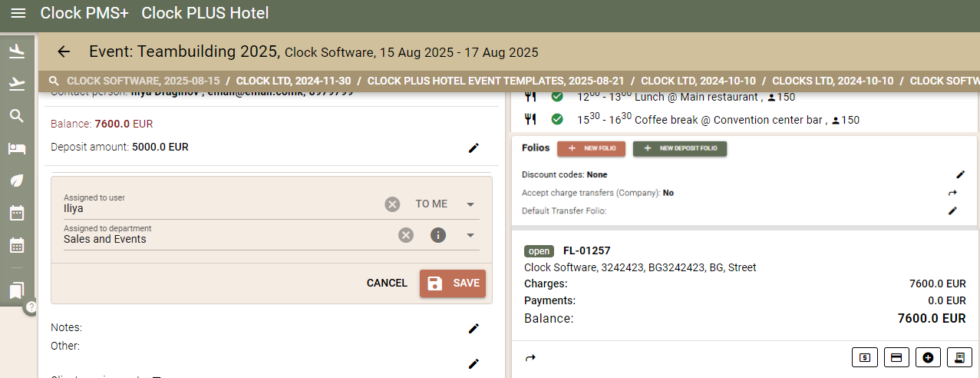Open the bookmarks icon in sidebar
Image resolution: width=980 pixels, height=378 pixels.
coord(17,290)
